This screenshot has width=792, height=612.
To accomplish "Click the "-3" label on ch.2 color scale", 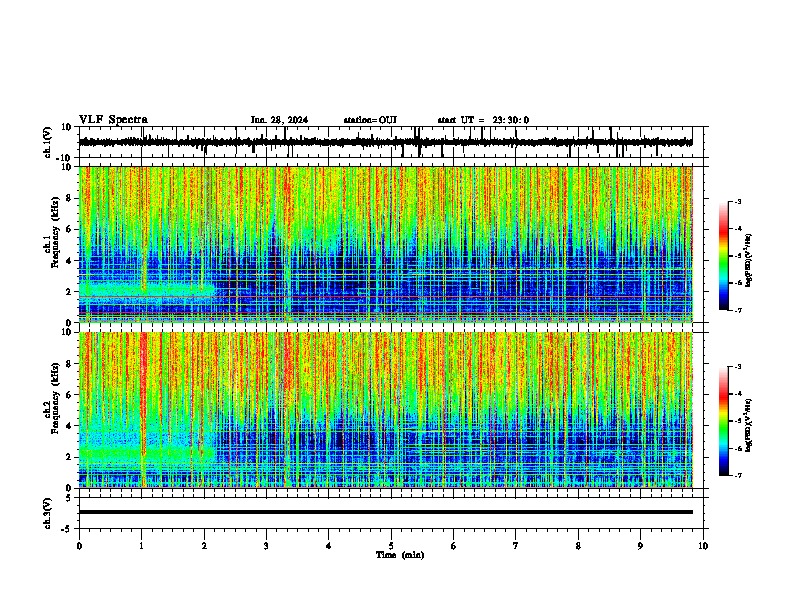I will 737,367.
